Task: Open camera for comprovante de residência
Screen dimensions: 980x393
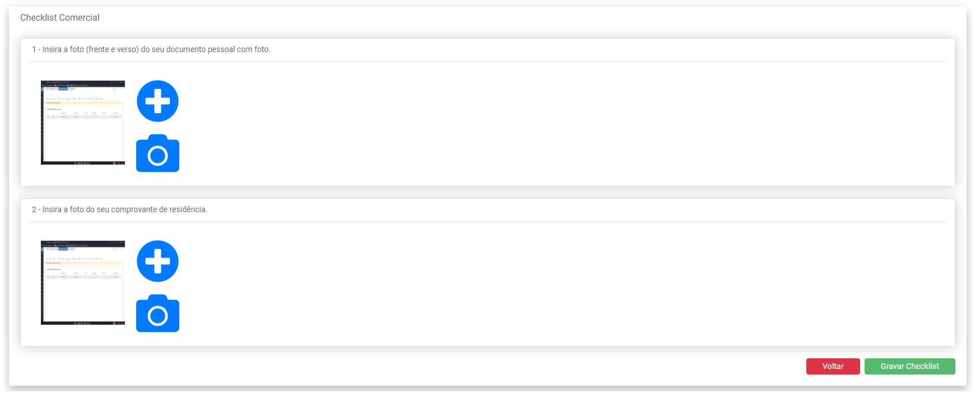Action: point(157,314)
